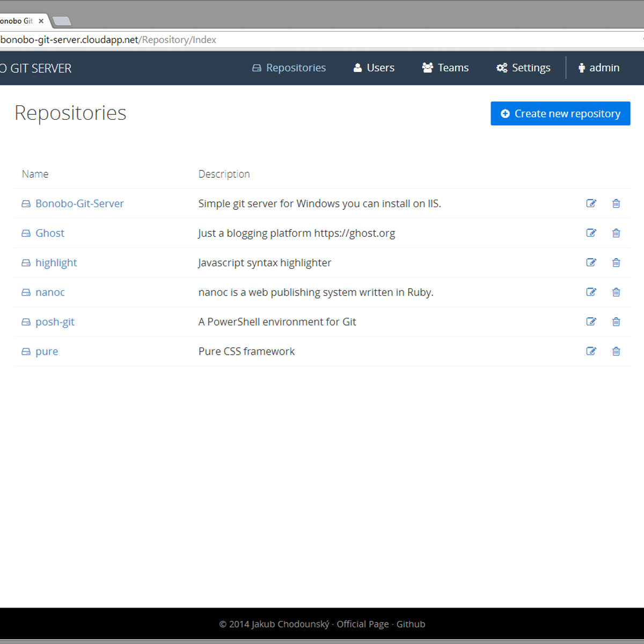Edit the posh-git repository
Viewport: 644px width, 644px height.
click(x=591, y=321)
